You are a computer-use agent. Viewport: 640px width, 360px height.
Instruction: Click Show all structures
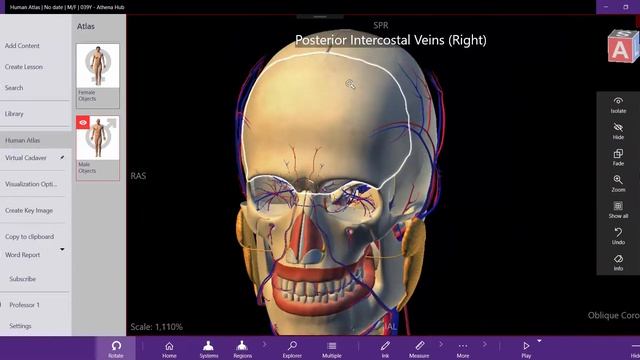click(618, 210)
